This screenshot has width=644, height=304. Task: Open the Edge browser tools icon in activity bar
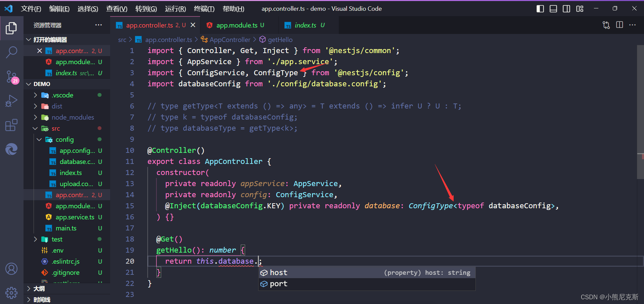(x=11, y=149)
